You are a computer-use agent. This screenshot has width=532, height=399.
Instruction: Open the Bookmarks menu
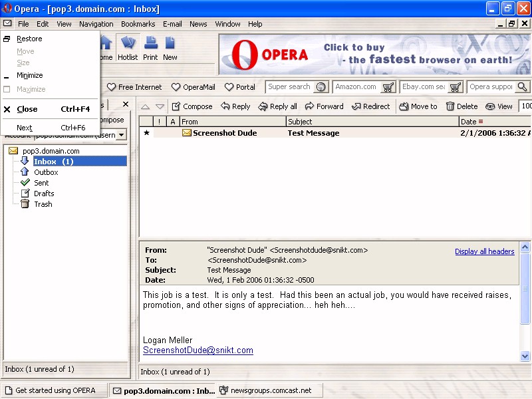(x=138, y=24)
